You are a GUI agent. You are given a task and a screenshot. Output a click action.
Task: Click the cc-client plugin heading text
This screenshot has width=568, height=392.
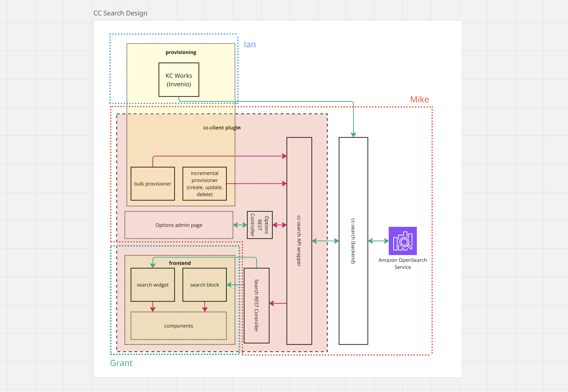pos(222,128)
